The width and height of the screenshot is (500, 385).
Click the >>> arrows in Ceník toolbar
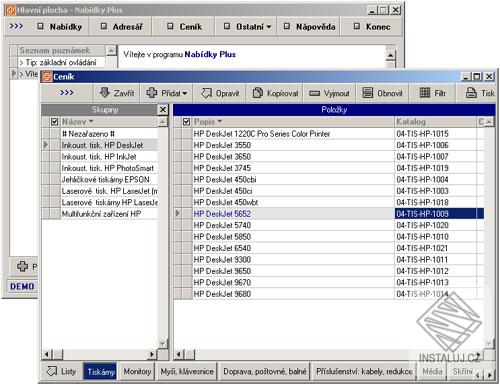pyautogui.click(x=67, y=93)
